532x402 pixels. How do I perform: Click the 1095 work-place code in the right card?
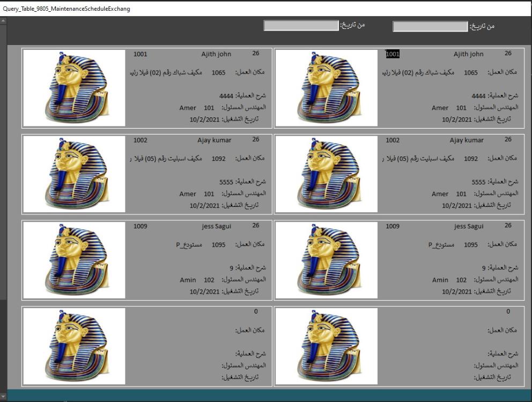471,244
